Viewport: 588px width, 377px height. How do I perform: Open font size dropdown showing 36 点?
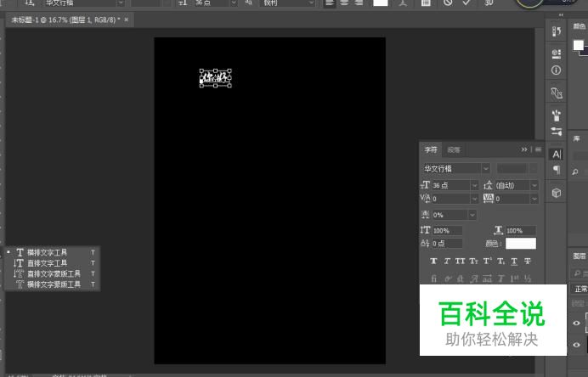click(x=475, y=185)
